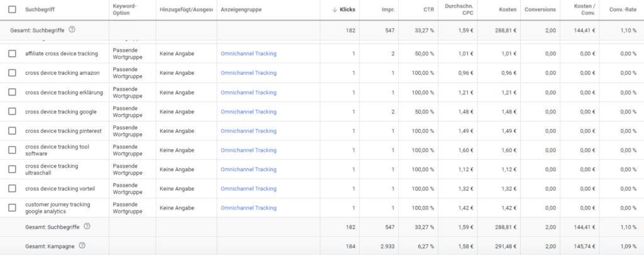Click the Conversions column header

tap(541, 10)
